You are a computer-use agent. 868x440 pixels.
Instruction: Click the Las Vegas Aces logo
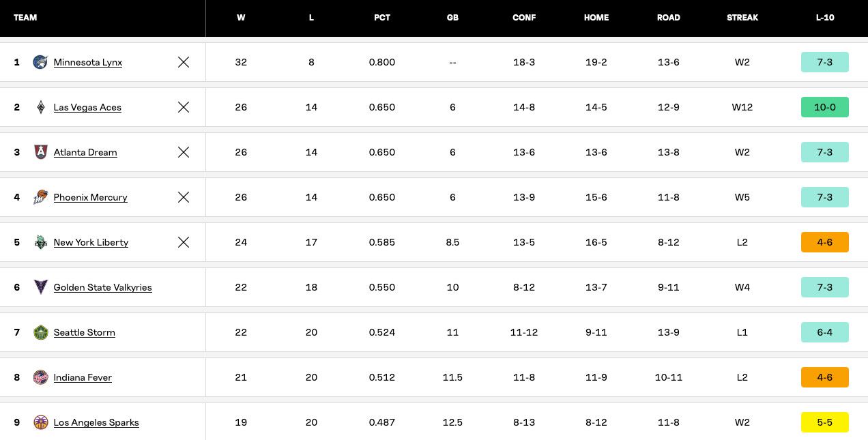point(40,107)
